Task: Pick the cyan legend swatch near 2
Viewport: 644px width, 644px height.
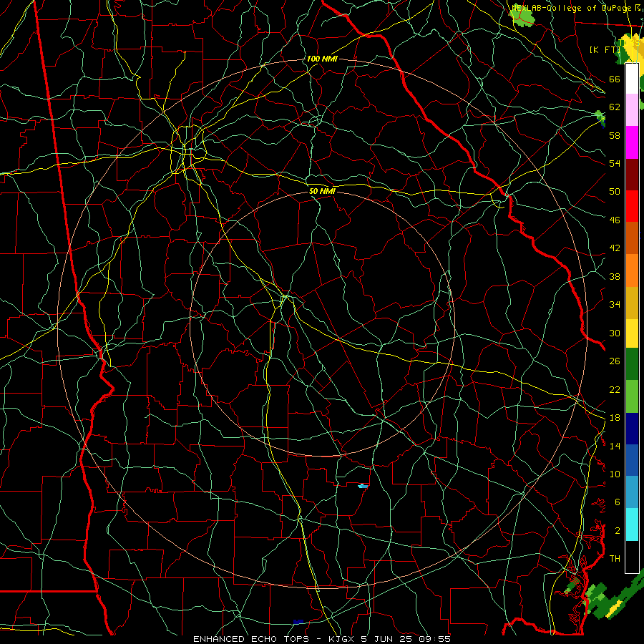Action: pos(632,525)
